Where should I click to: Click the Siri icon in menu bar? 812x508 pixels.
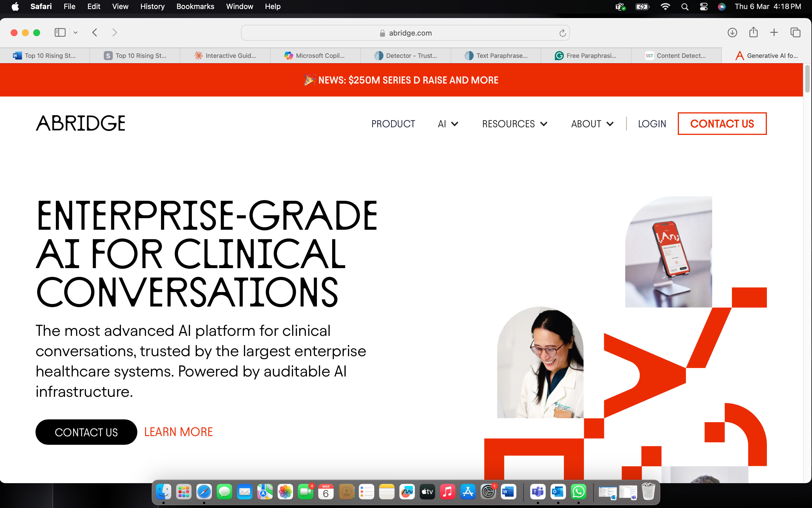tap(722, 7)
